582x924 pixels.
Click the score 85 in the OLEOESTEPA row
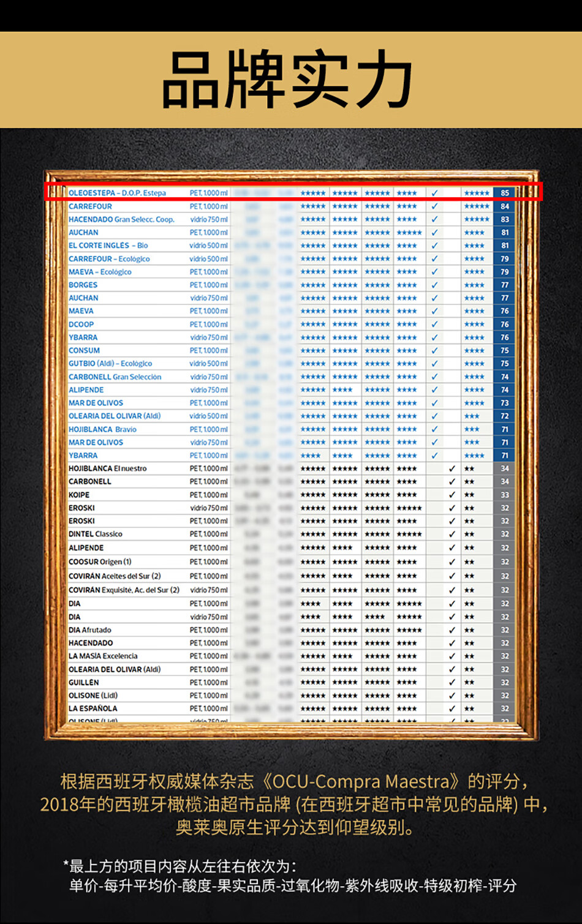[505, 193]
